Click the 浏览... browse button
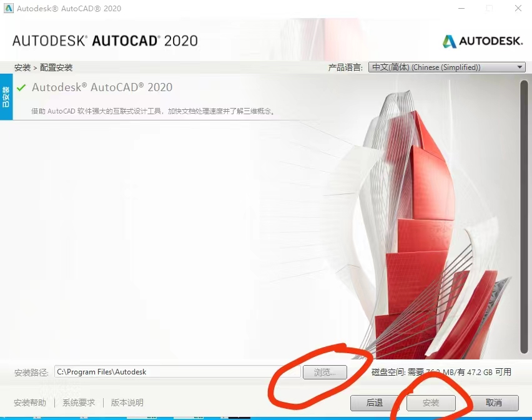 click(x=325, y=372)
